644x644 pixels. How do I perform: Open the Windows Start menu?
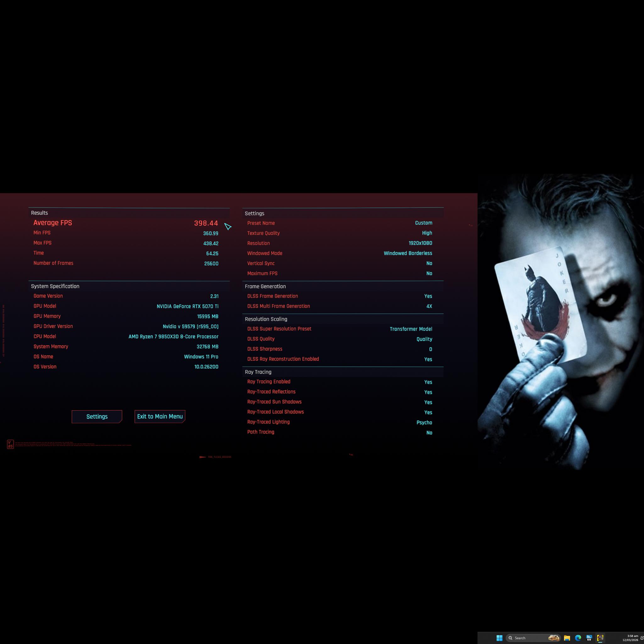click(499, 638)
